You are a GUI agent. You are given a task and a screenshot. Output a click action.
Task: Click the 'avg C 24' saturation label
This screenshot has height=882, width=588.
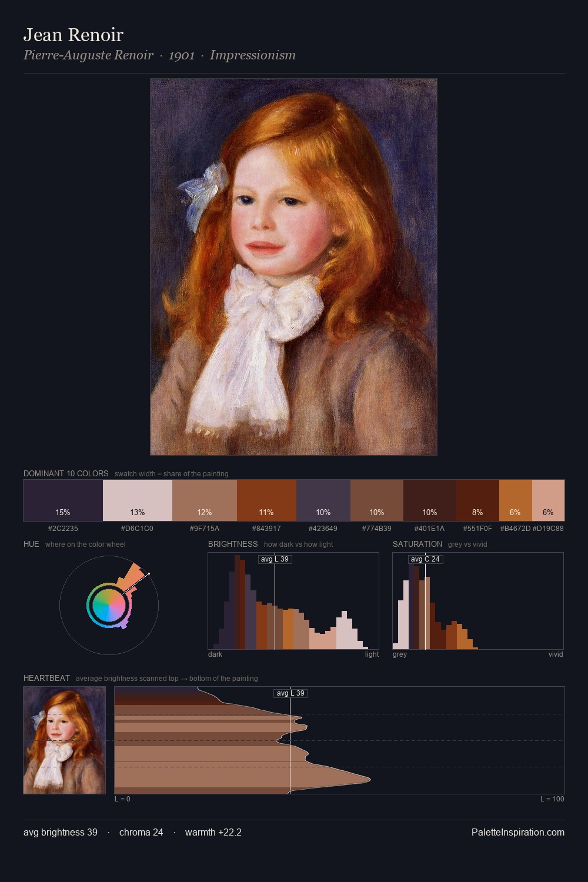(425, 559)
